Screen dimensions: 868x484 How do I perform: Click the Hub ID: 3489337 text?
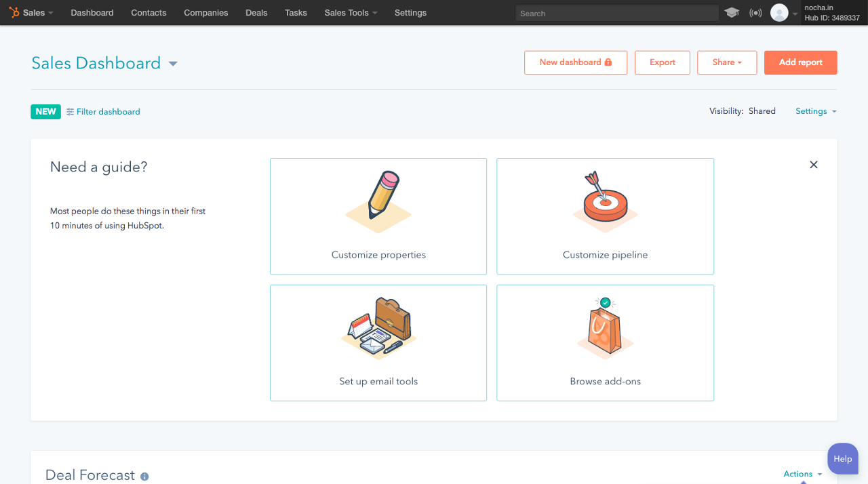point(832,18)
